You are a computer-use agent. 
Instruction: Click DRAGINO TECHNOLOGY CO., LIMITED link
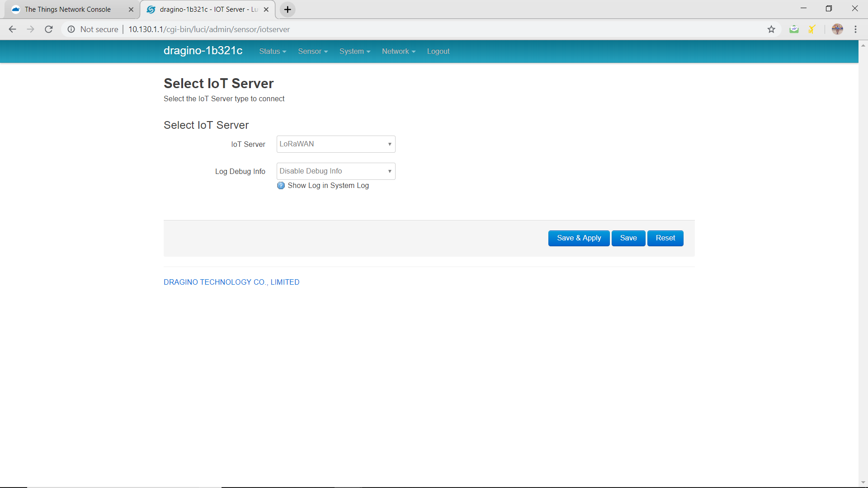click(x=231, y=282)
